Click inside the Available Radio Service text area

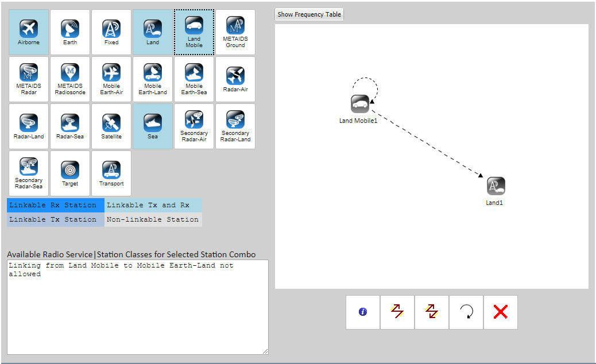click(138, 307)
